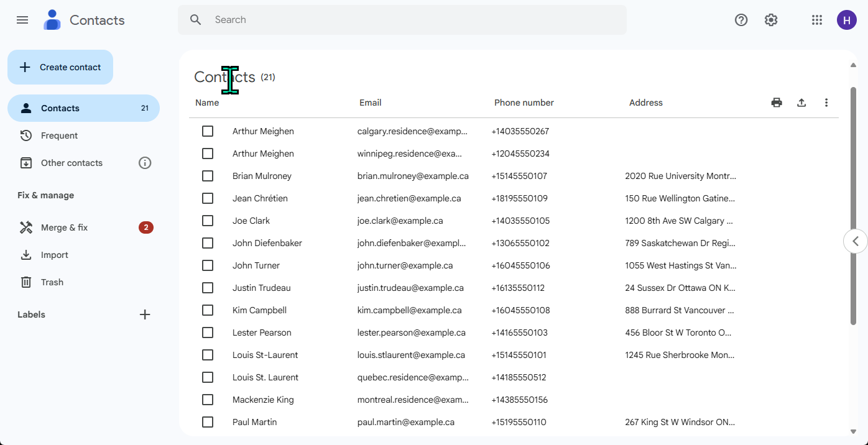Select the Brian Mulroney checkbox
The width and height of the screenshot is (868, 445).
208,176
